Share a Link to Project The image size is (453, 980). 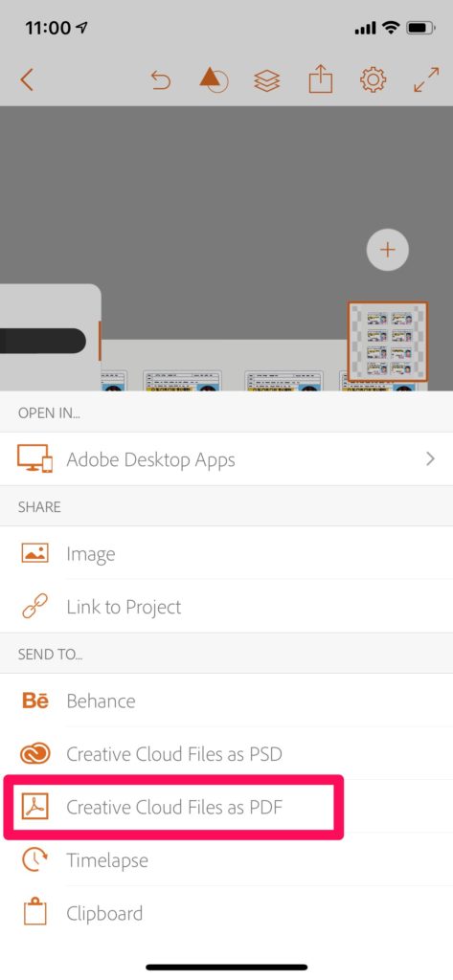pos(226,606)
